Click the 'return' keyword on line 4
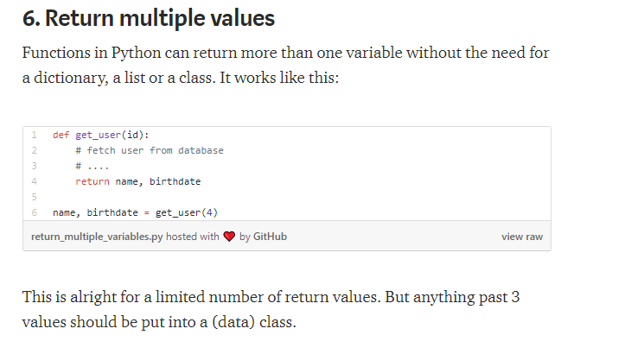This screenshot has width=644, height=354. pyautogui.click(x=92, y=181)
